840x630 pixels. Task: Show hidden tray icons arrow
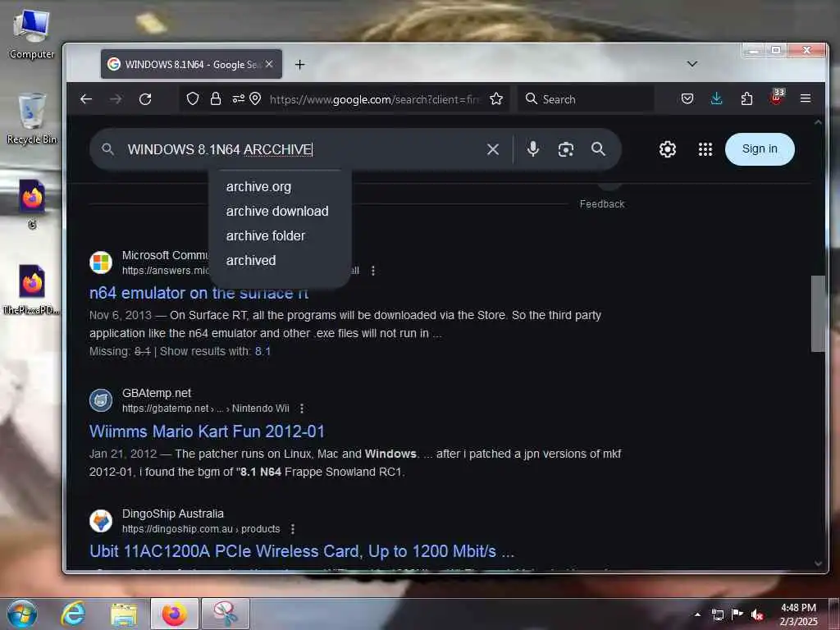click(x=697, y=614)
